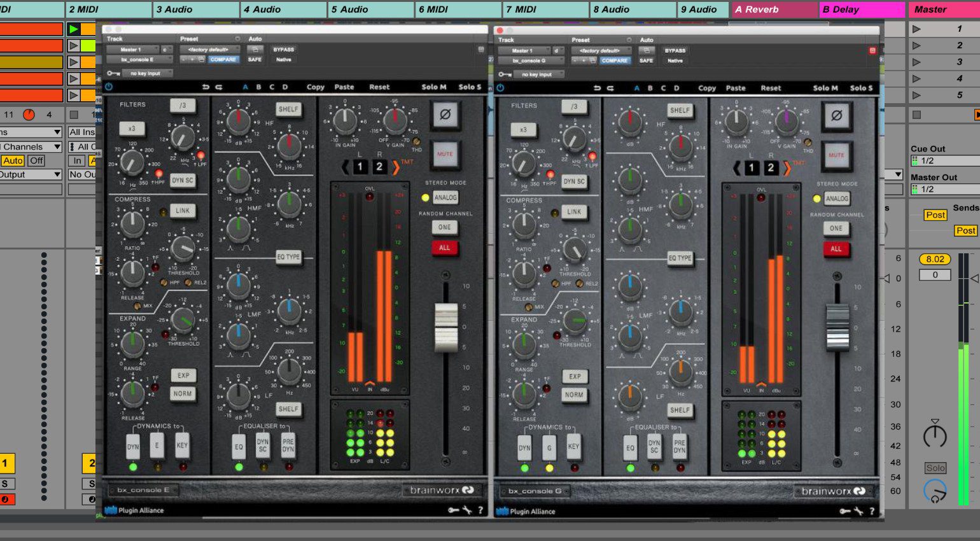The height and width of the screenshot is (541, 980).
Task: Click the Master peak level 8.02 readout
Action: 935,259
